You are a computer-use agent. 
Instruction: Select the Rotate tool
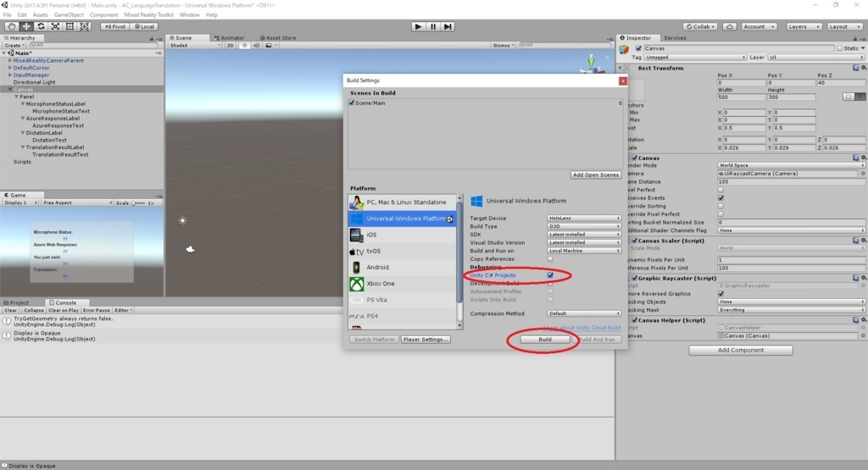41,26
